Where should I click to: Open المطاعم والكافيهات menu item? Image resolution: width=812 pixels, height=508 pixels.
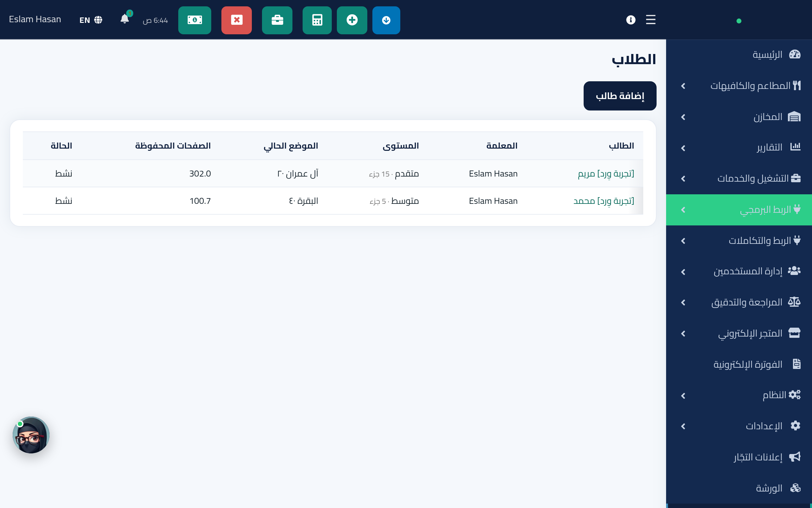(739, 86)
